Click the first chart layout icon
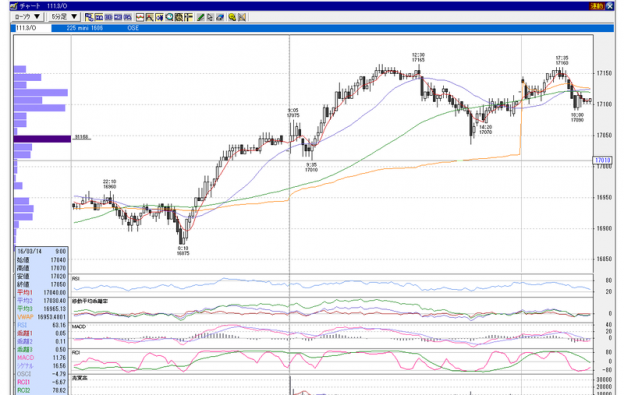 point(89,17)
